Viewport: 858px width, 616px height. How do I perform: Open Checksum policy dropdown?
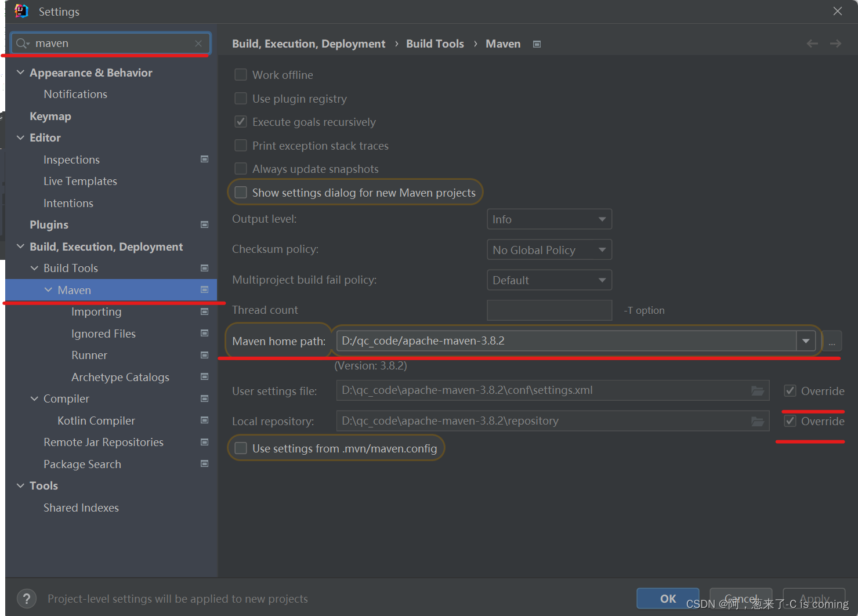tap(549, 250)
